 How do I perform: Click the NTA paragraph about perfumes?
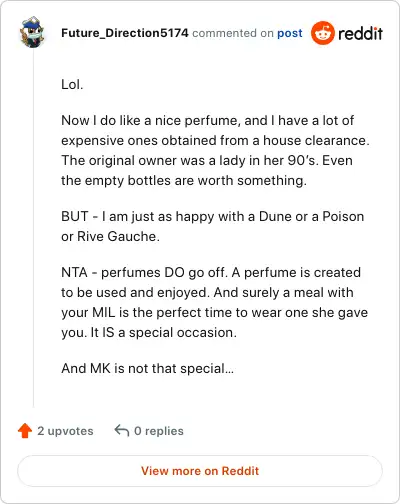(x=214, y=302)
